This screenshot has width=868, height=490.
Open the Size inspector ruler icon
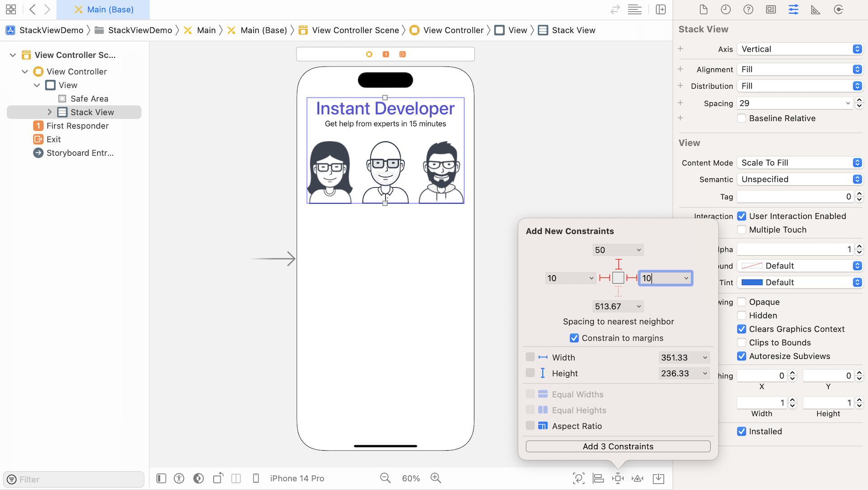pyautogui.click(x=816, y=10)
